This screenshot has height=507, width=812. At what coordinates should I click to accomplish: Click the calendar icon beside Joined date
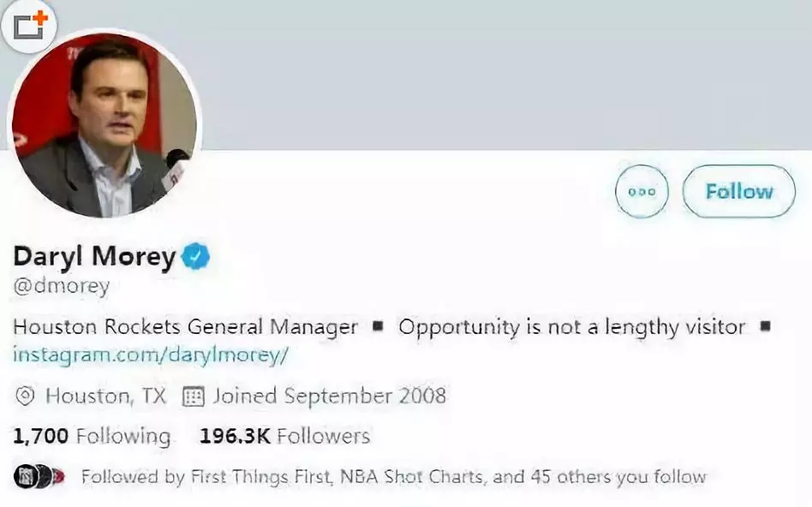click(x=194, y=396)
